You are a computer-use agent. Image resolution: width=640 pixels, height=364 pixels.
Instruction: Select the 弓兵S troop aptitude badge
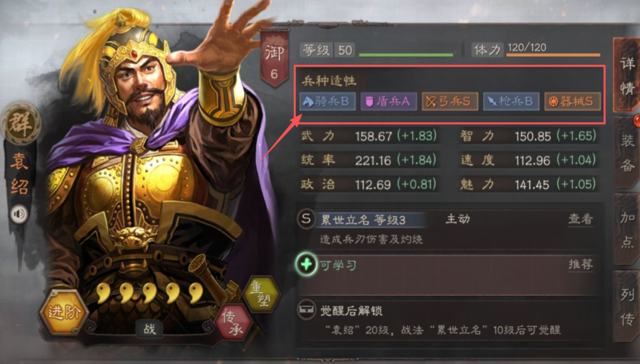(450, 101)
